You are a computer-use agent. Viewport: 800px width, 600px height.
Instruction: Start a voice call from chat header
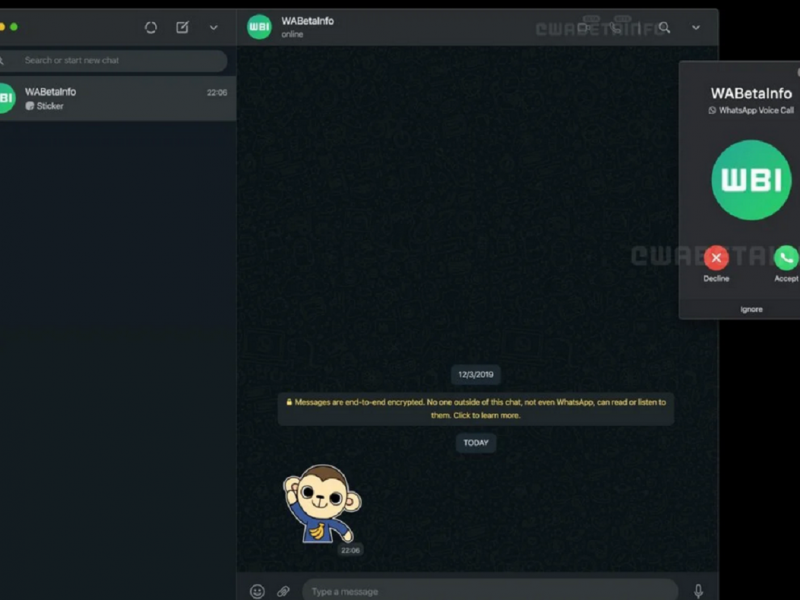[617, 28]
